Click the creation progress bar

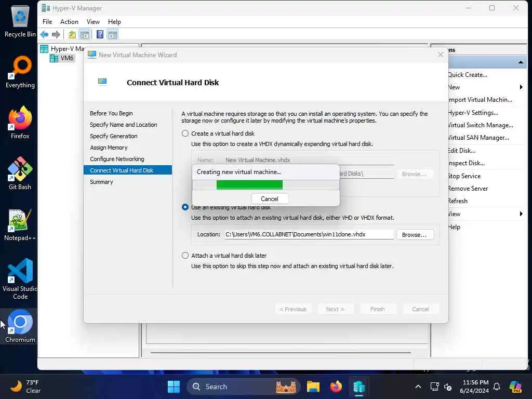coord(265,185)
